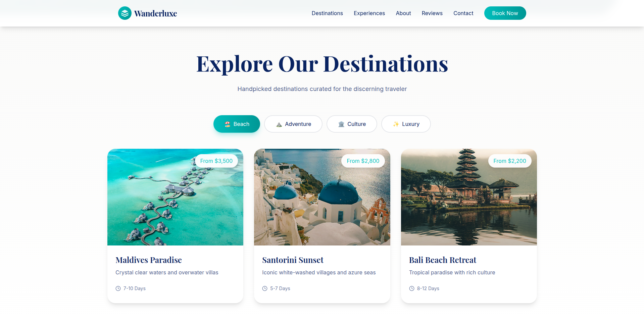The width and height of the screenshot is (644, 316).
Task: Click the museum building icon on Culture
Action: click(x=341, y=124)
